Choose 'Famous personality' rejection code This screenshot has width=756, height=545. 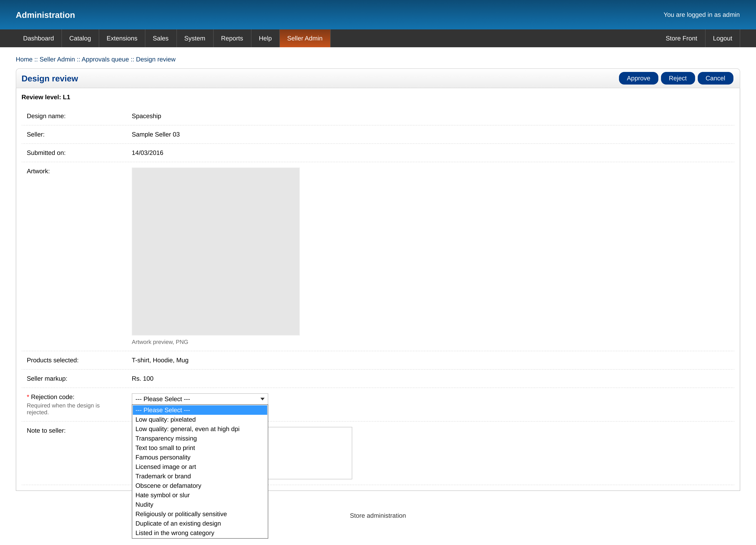point(200,457)
